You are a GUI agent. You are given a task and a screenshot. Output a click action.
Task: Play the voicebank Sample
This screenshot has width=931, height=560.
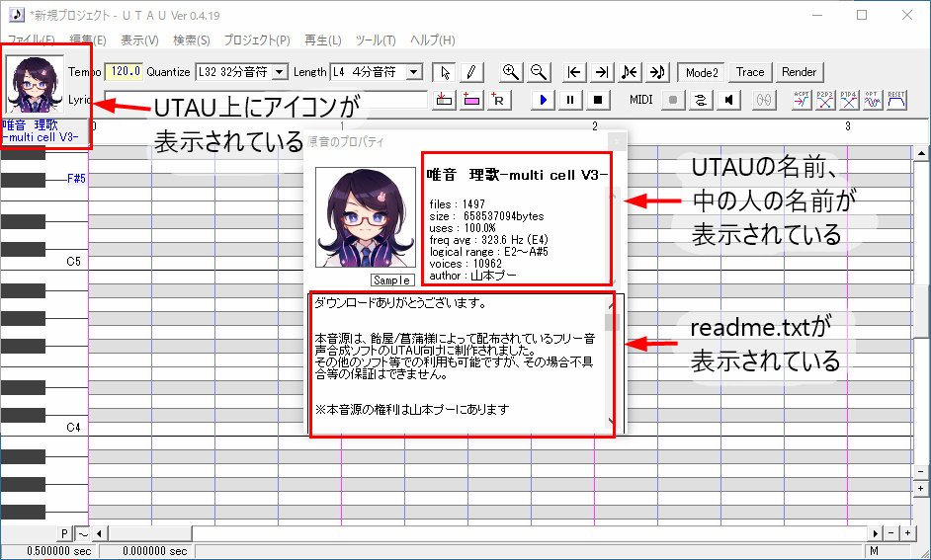pyautogui.click(x=392, y=280)
